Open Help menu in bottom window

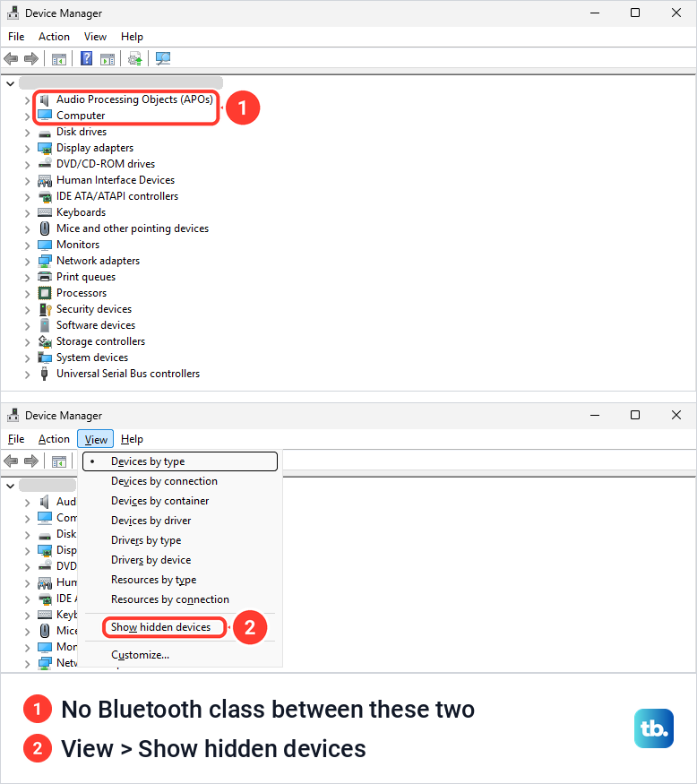(x=132, y=439)
